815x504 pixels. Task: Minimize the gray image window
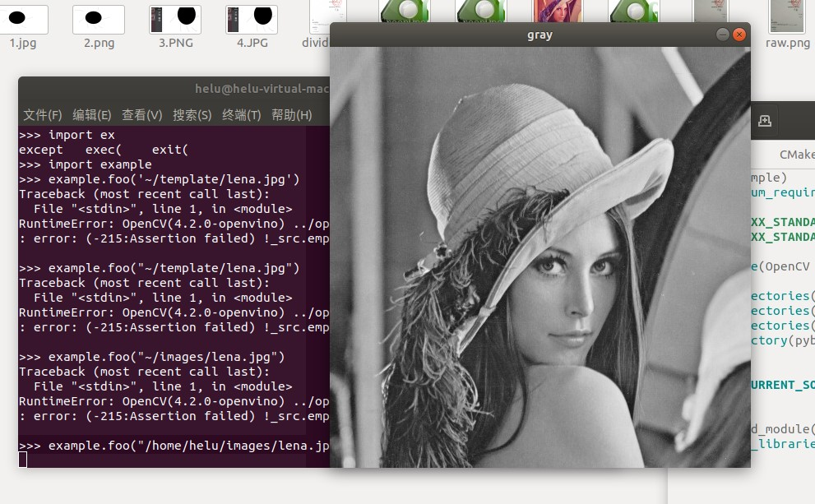pos(723,35)
